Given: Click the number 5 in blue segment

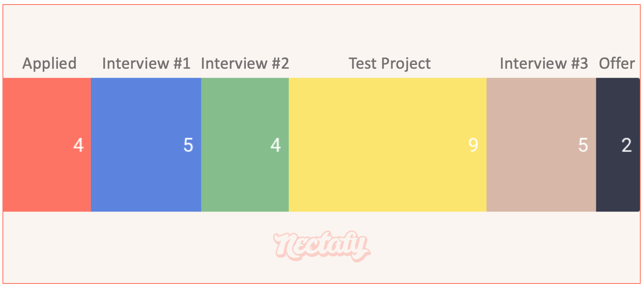Looking at the screenshot, I should pos(188,145).
